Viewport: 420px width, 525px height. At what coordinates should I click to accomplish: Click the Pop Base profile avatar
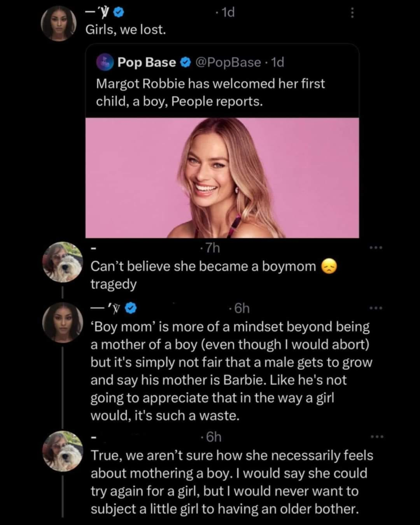(x=105, y=63)
